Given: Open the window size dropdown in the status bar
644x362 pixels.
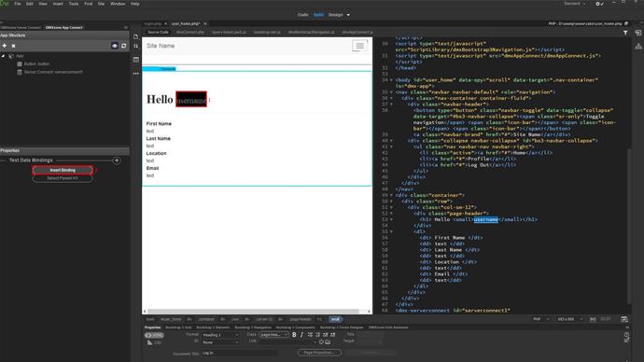Looking at the screenshot, I should (x=570, y=319).
